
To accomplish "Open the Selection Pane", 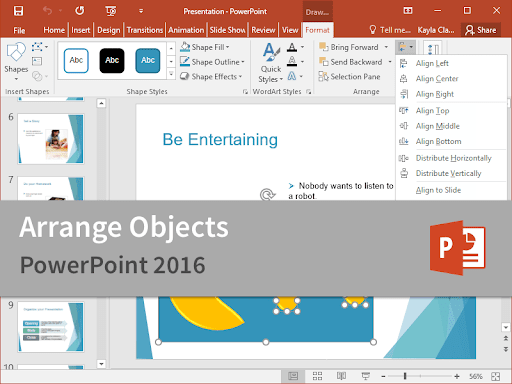I will click(x=349, y=77).
